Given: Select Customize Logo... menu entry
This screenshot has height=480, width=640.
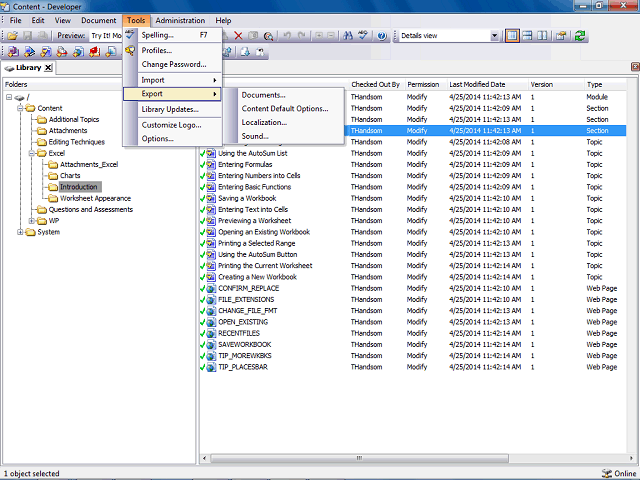Looking at the screenshot, I should [x=171, y=125].
